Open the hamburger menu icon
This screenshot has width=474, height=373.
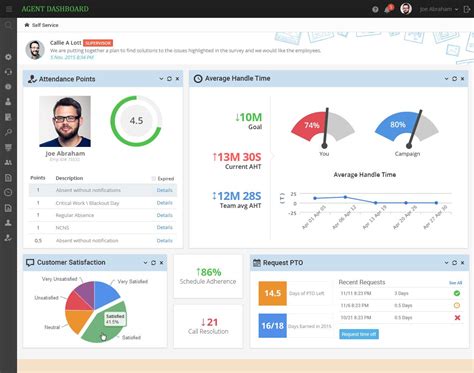coord(9,9)
